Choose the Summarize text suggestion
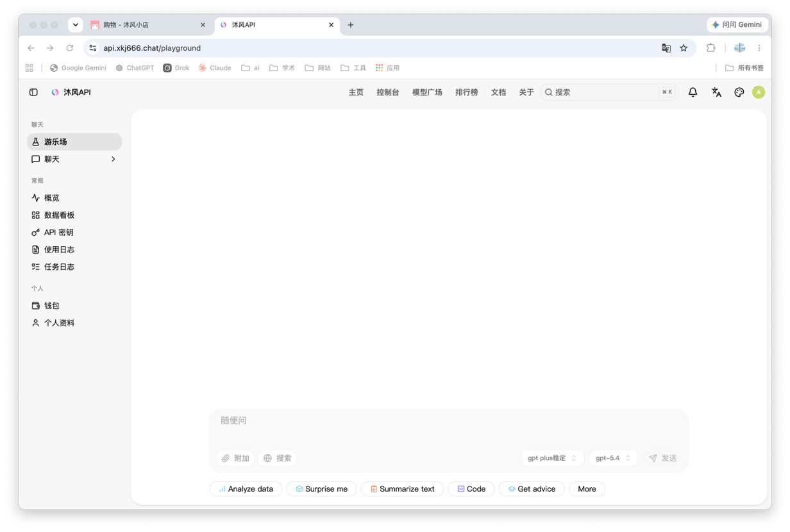Screen dimensions: 790x532 (x=402, y=489)
